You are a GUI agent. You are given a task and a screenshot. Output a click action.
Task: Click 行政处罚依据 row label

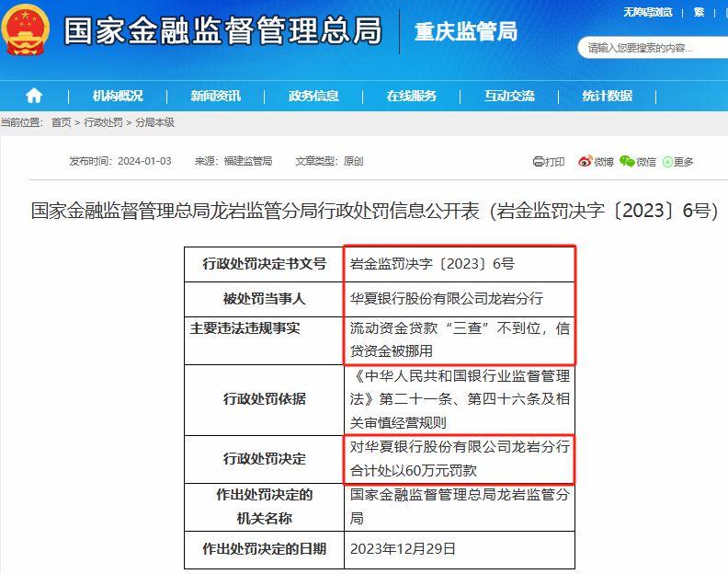[264, 399]
